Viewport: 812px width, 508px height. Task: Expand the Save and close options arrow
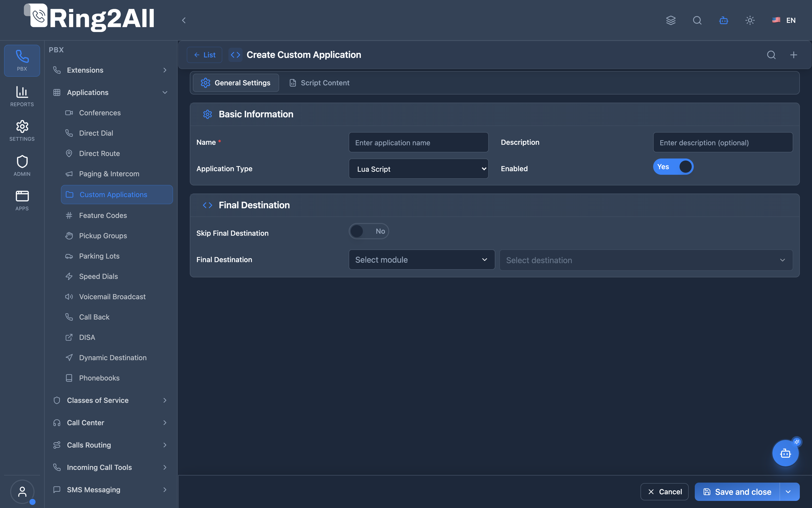coord(789,492)
